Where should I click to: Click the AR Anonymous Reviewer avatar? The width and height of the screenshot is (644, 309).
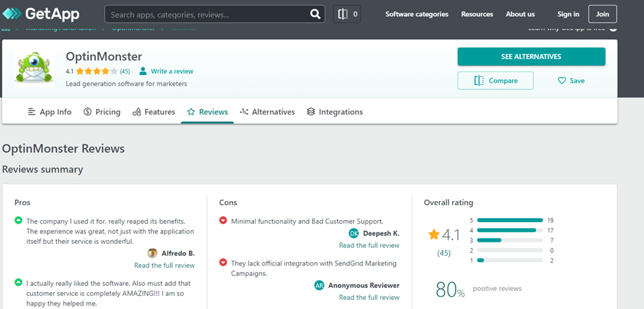319,285
